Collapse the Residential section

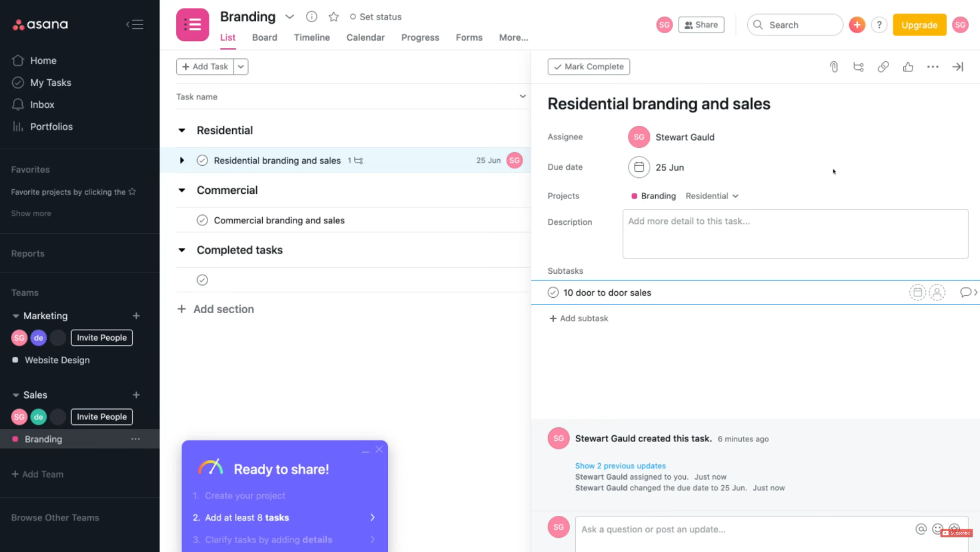coord(182,130)
